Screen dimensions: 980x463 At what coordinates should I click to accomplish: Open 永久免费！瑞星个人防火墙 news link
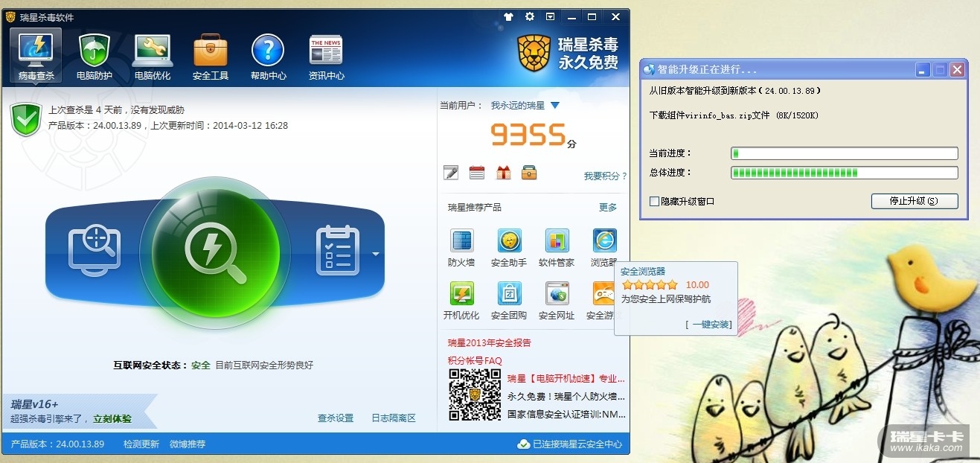(x=566, y=396)
